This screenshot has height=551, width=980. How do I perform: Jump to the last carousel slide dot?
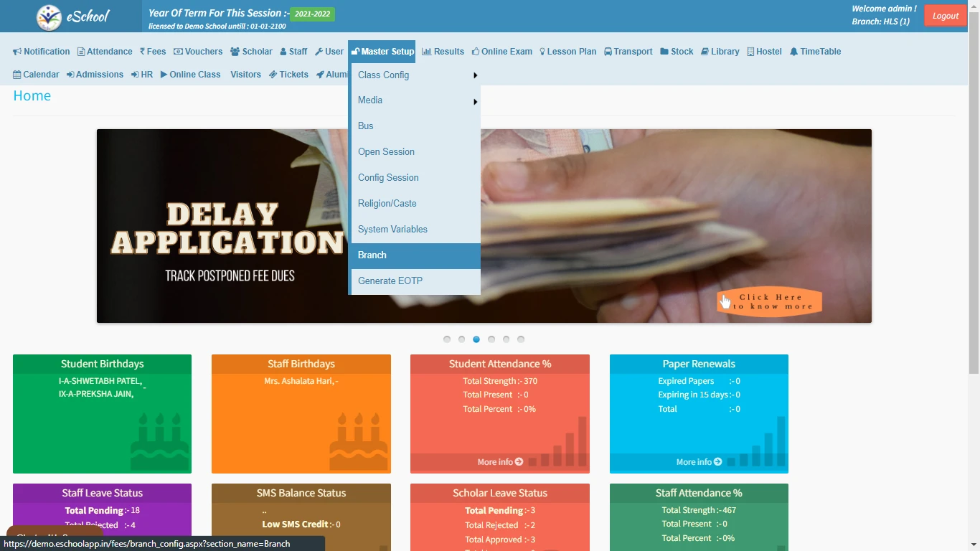[x=521, y=339]
